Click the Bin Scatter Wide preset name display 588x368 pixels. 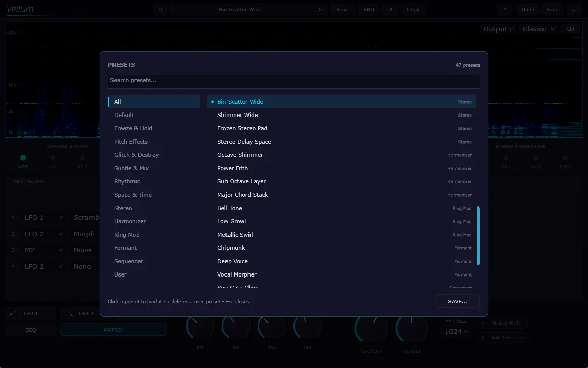240,9
